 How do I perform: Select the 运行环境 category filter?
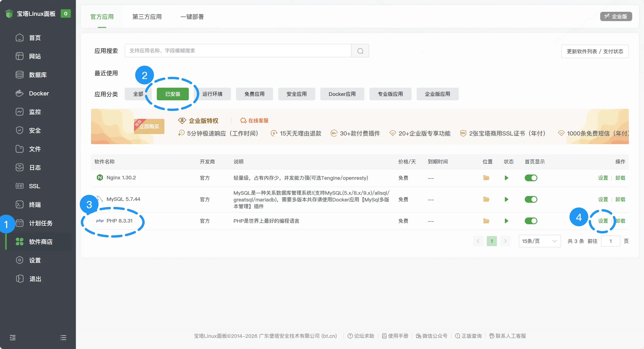212,94
